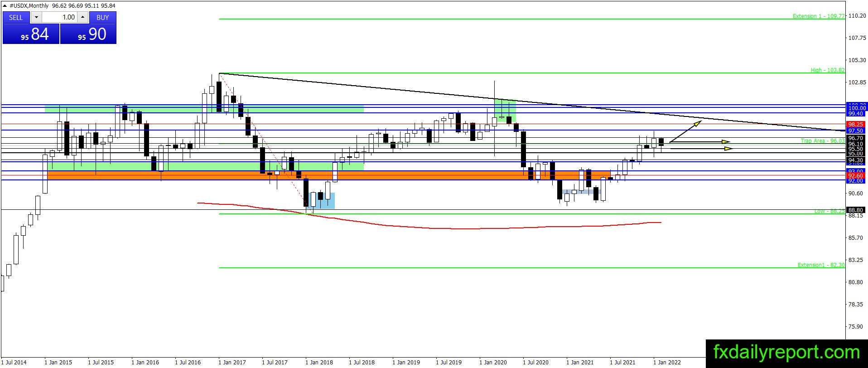Select the lower horizontal yellow arrow

(x=701, y=148)
